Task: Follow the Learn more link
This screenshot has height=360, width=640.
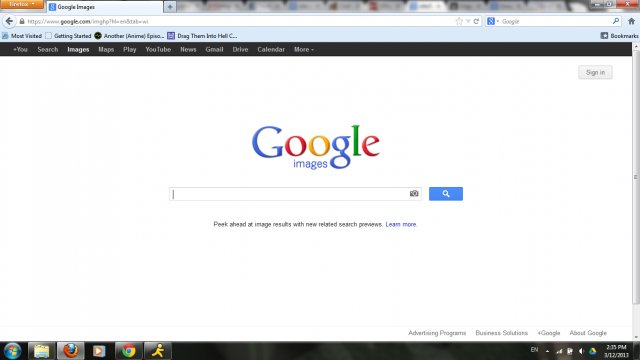Action: click(401, 224)
